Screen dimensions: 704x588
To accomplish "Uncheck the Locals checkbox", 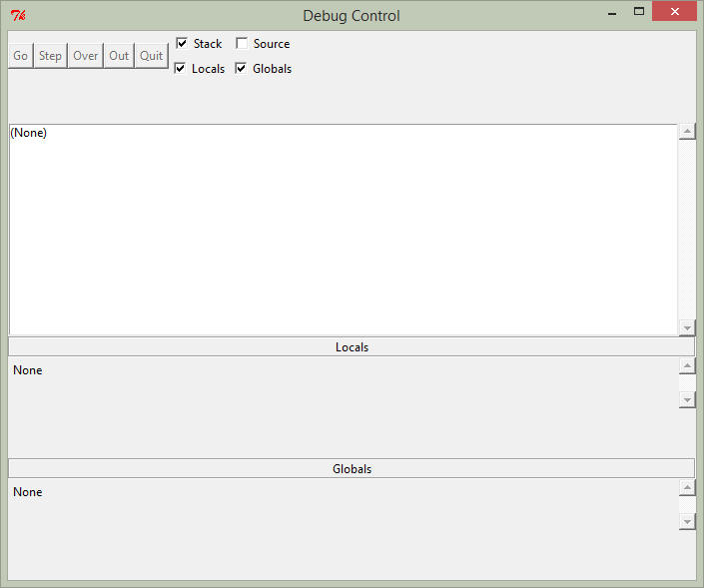I will (180, 68).
